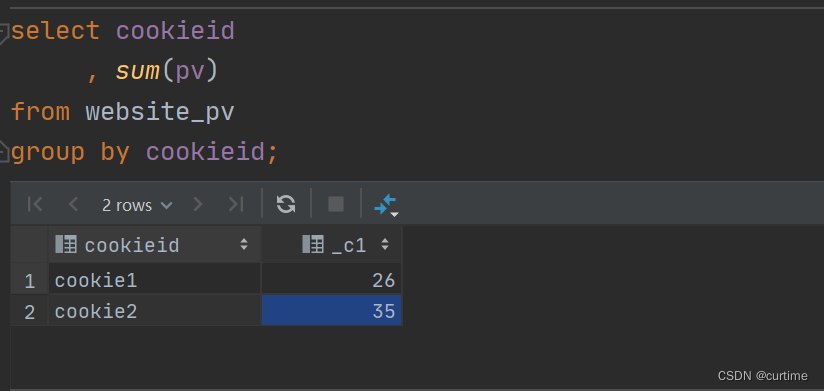Click the fold end marker at group by
This screenshot has width=824, height=391.
[x=3, y=151]
